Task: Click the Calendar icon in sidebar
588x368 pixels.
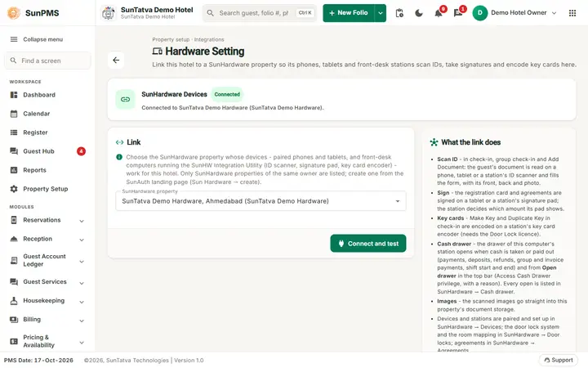Action: 14,114
